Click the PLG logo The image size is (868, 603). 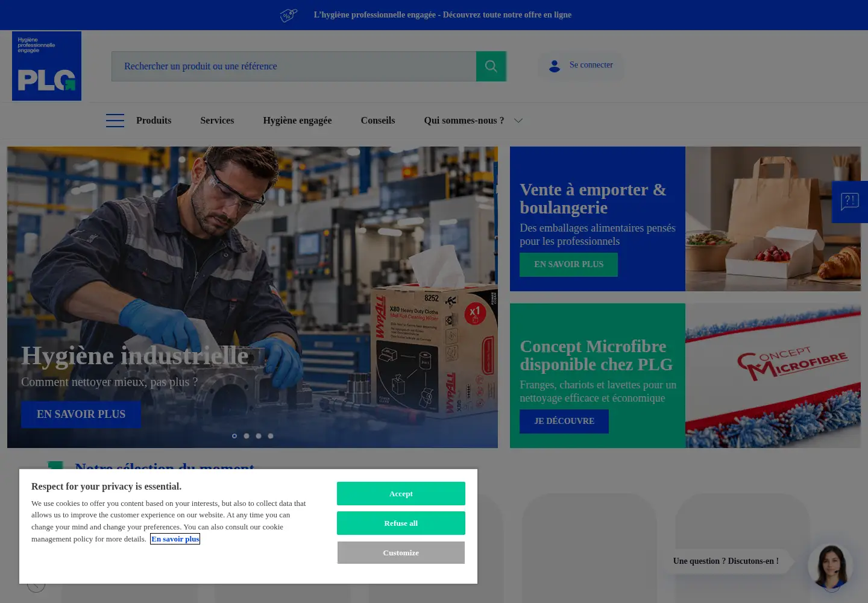pos(46,66)
